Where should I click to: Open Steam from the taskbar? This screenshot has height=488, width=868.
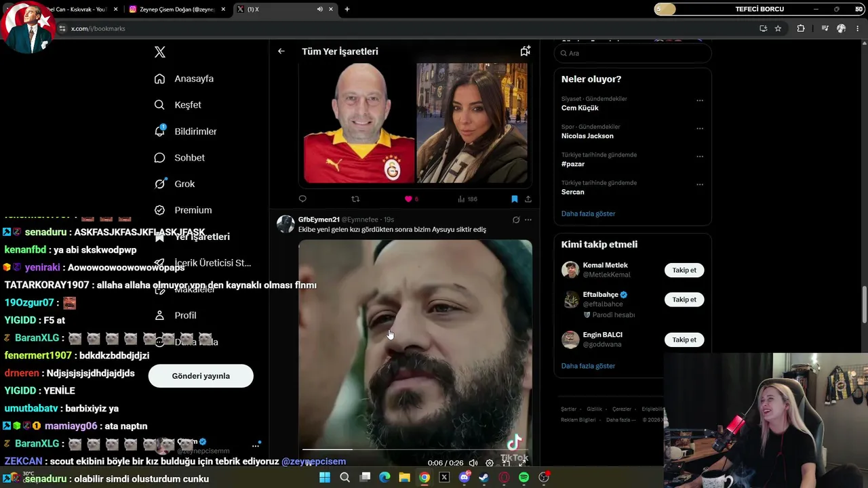tap(484, 478)
